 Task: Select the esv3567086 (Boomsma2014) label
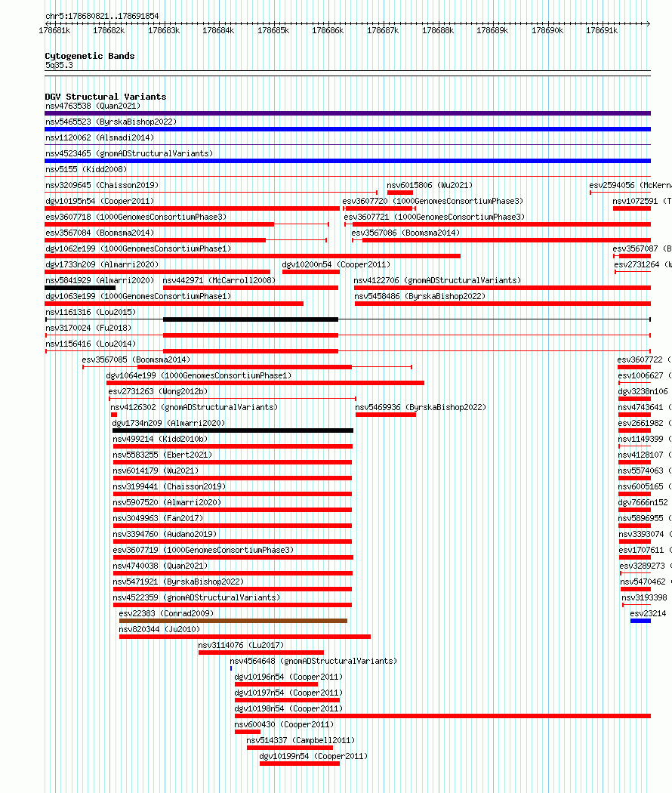pos(405,233)
